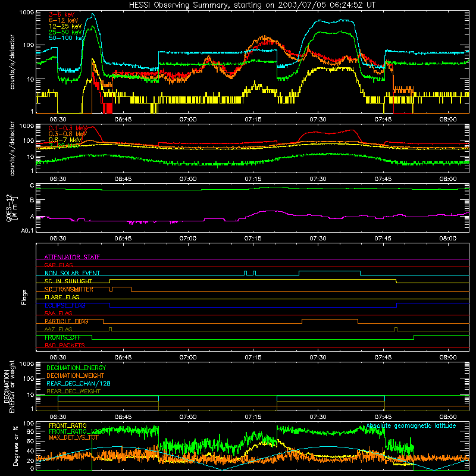Click 07:00 tick label under Flags panel
This screenshot has height=476, width=476.
point(188,358)
